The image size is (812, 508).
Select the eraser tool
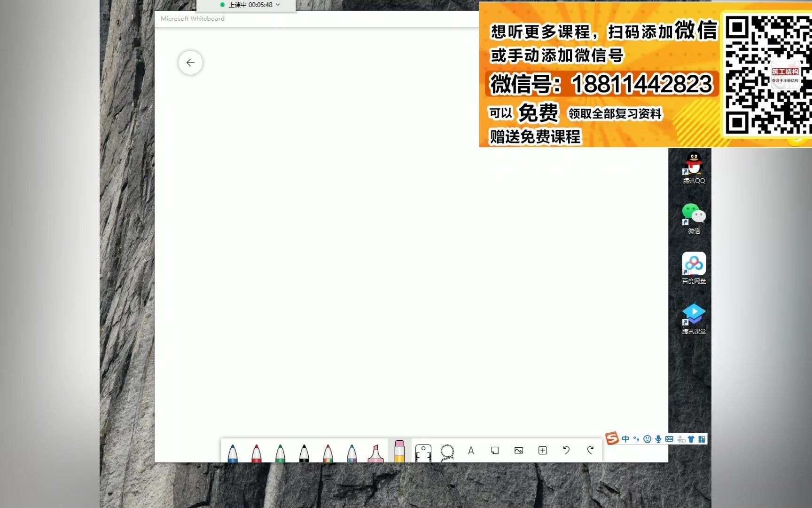399,451
